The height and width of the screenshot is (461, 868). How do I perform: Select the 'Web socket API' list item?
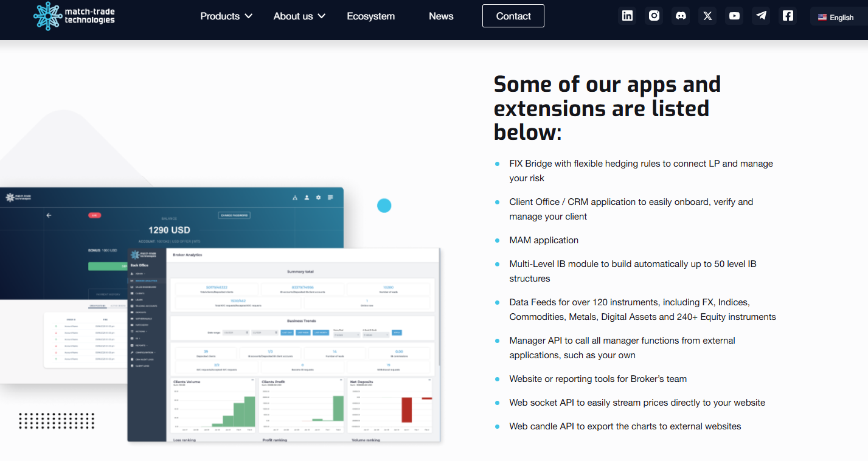click(x=637, y=403)
